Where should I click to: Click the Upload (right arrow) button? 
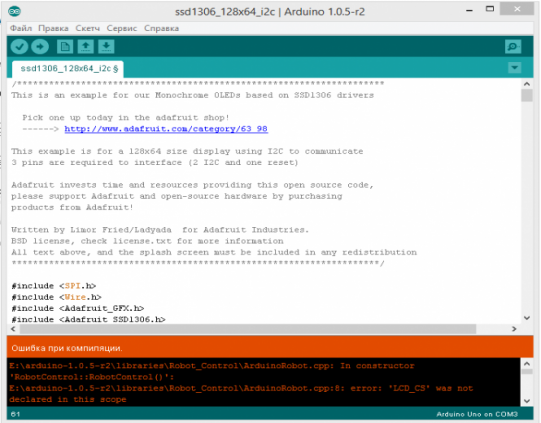tap(40, 47)
